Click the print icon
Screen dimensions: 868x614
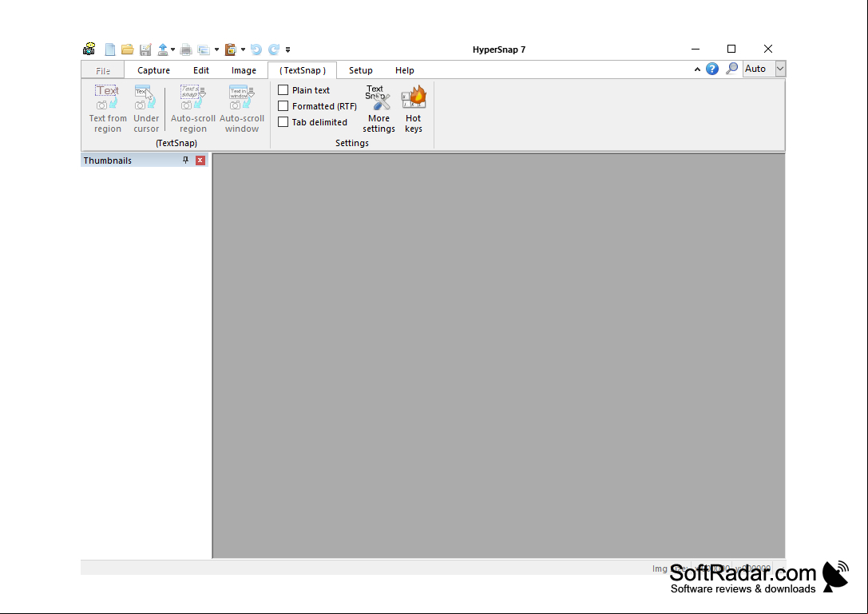tap(186, 50)
